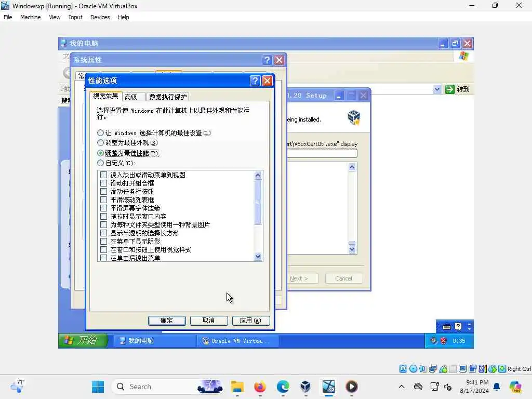Image resolution: width=532 pixels, height=399 pixels.
Task: Click the XP language bar keyboard icon
Action: point(446,327)
